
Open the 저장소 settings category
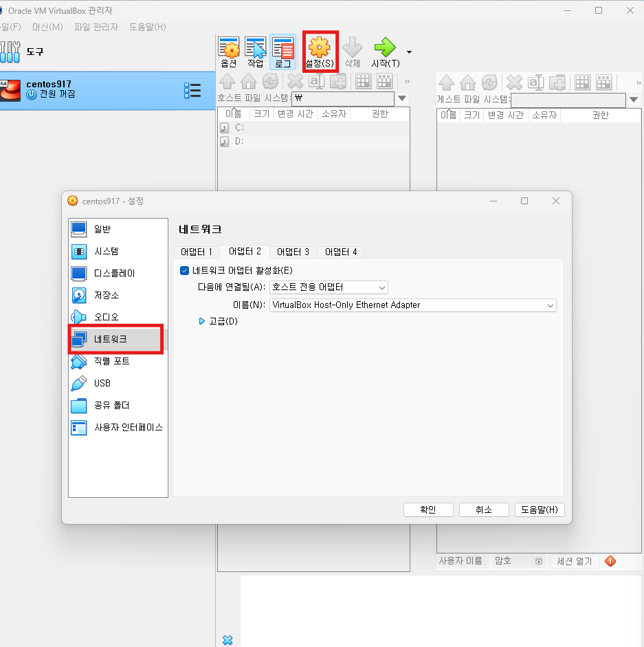118,295
